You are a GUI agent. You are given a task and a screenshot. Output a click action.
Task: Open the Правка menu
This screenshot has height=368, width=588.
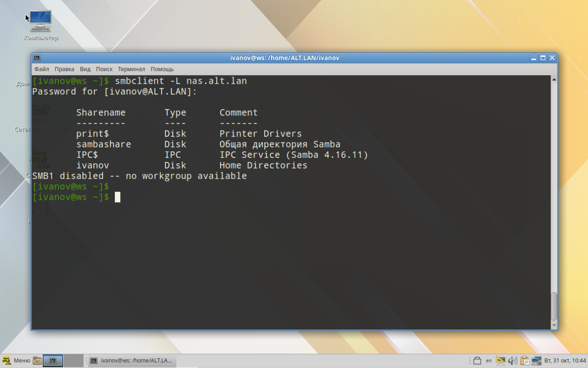click(64, 69)
